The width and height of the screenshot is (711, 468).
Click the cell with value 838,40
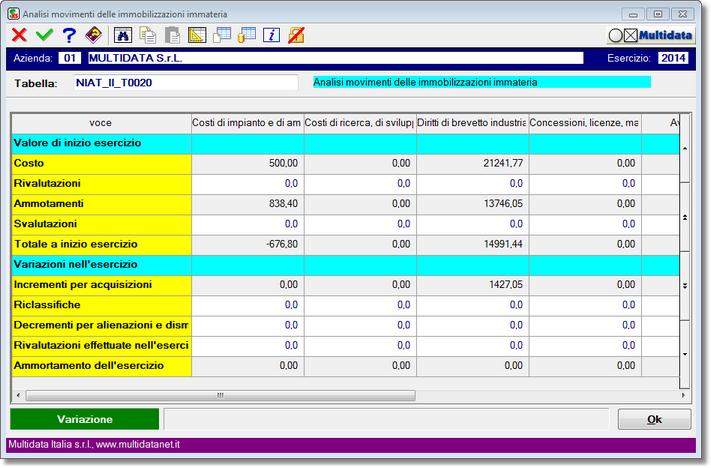[248, 204]
